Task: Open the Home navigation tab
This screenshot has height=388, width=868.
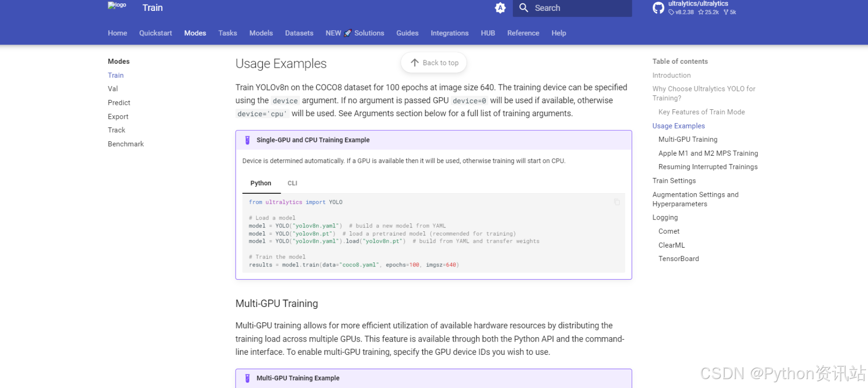Action: tap(118, 33)
